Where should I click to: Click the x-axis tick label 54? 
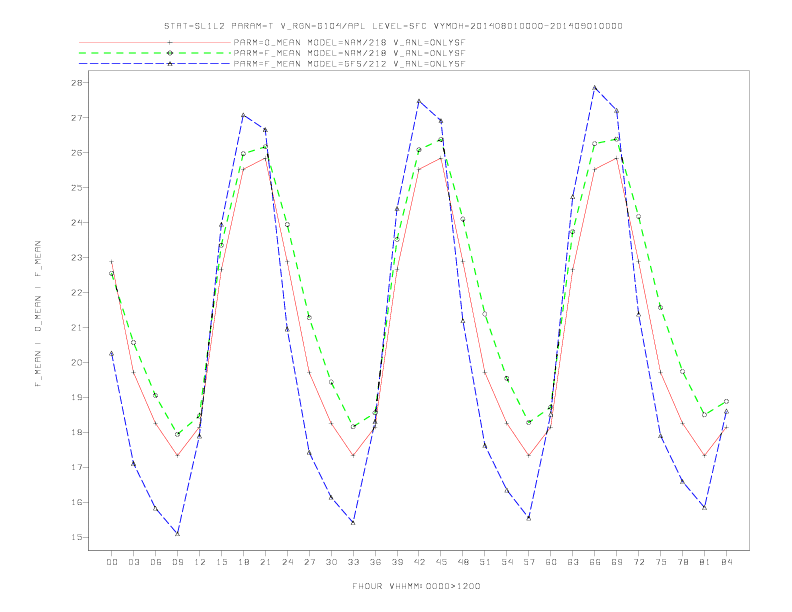coord(507,562)
